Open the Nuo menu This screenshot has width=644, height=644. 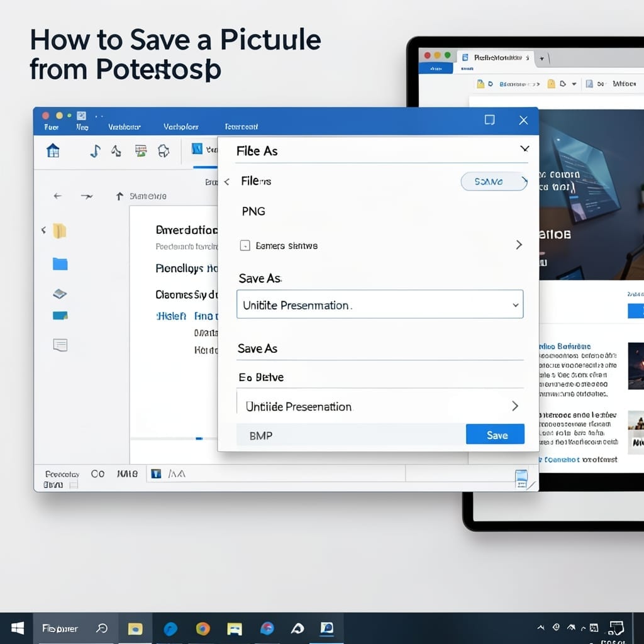coord(82,127)
